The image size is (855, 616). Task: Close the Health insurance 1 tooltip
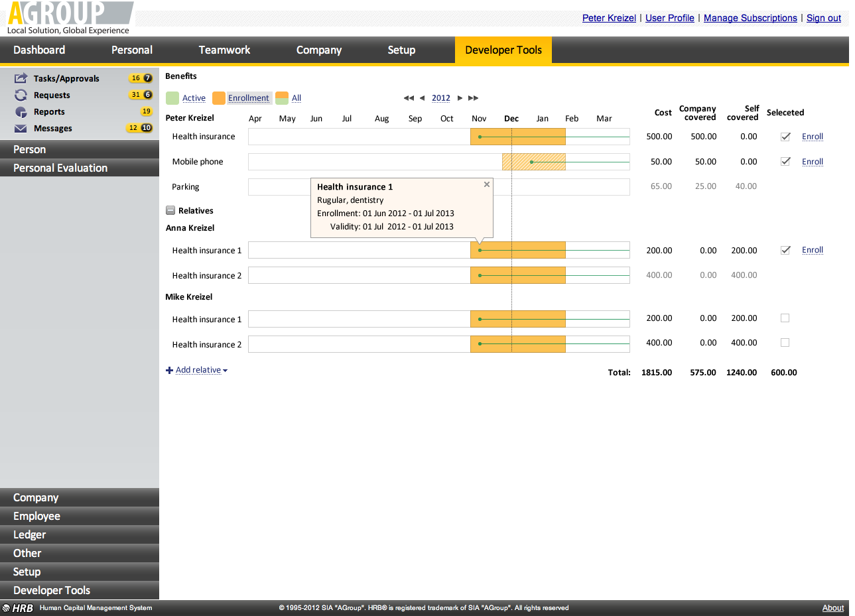(x=487, y=184)
